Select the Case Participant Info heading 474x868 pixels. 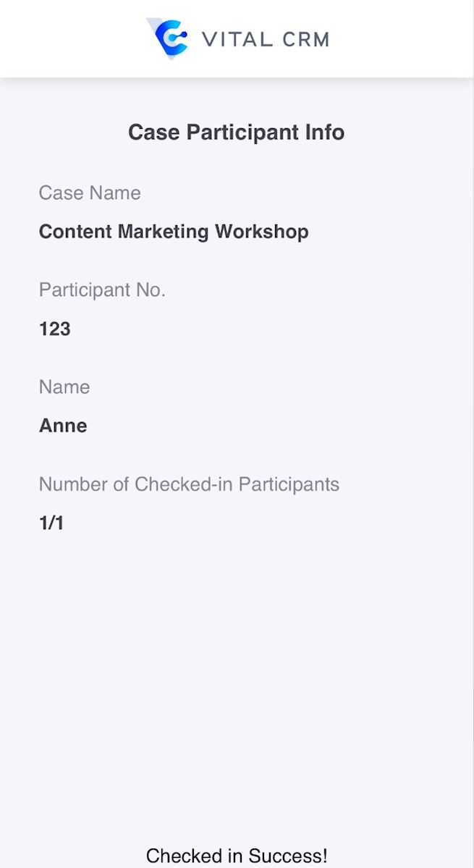click(x=236, y=132)
